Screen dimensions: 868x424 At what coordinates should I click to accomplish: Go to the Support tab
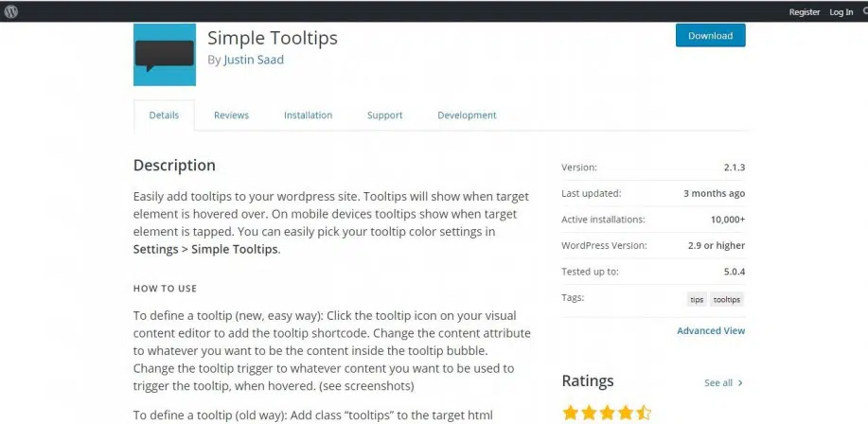pos(384,115)
